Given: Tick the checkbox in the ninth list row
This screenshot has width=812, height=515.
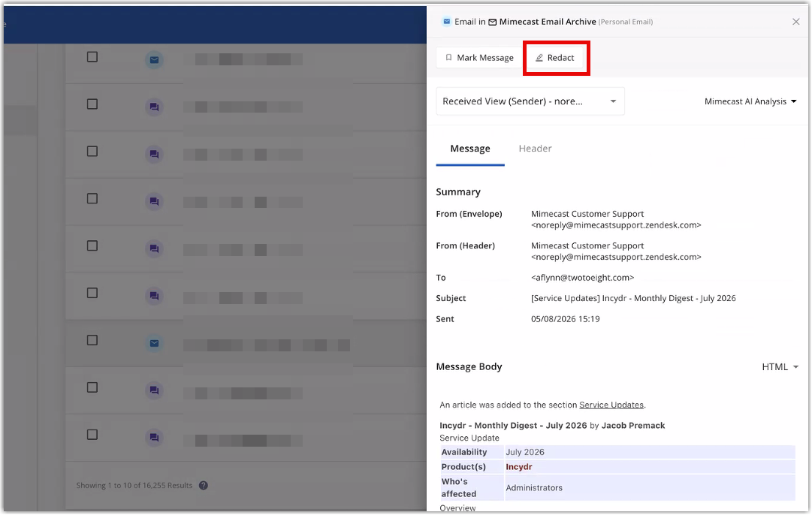Looking at the screenshot, I should [x=92, y=434].
